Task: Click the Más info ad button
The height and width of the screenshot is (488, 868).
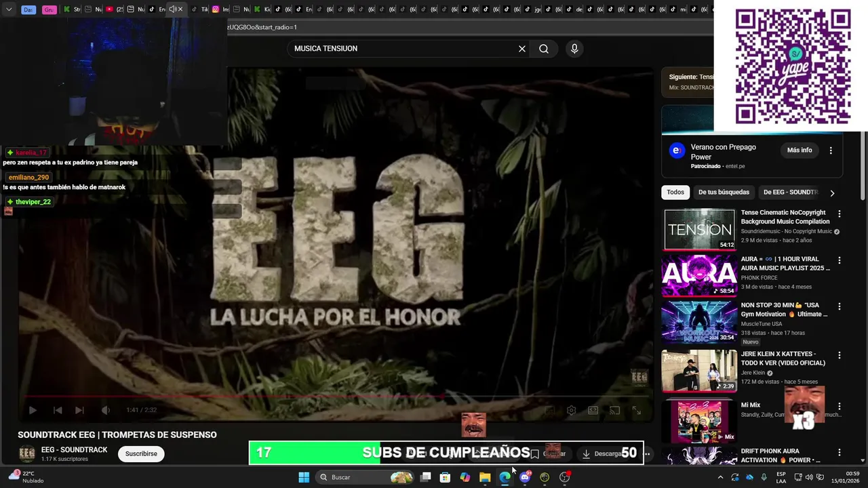Action: pyautogui.click(x=800, y=150)
